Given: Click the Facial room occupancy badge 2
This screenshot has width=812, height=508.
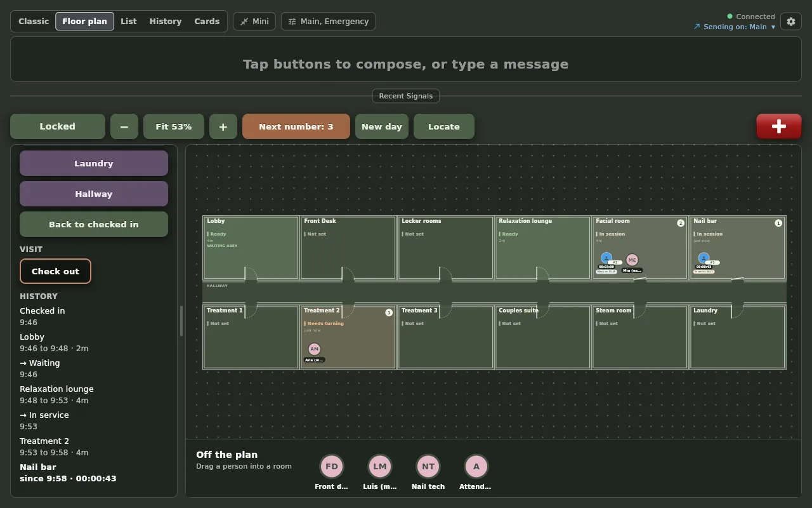Looking at the screenshot, I should pyautogui.click(x=681, y=223).
